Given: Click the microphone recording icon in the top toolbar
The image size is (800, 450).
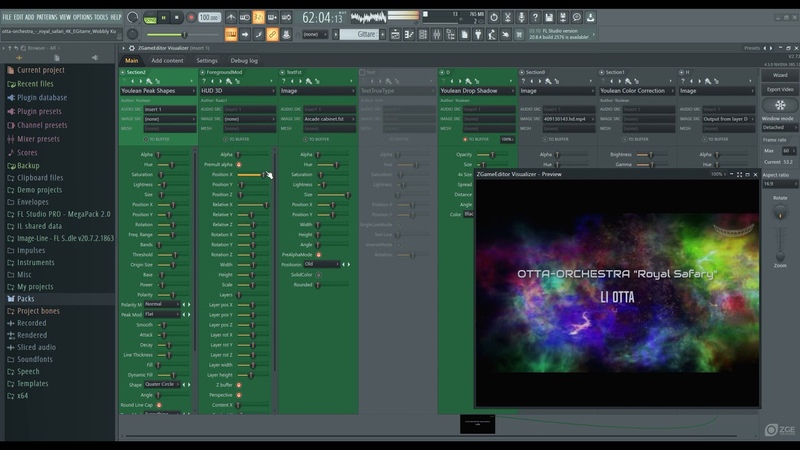Looking at the screenshot, I should click(521, 17).
